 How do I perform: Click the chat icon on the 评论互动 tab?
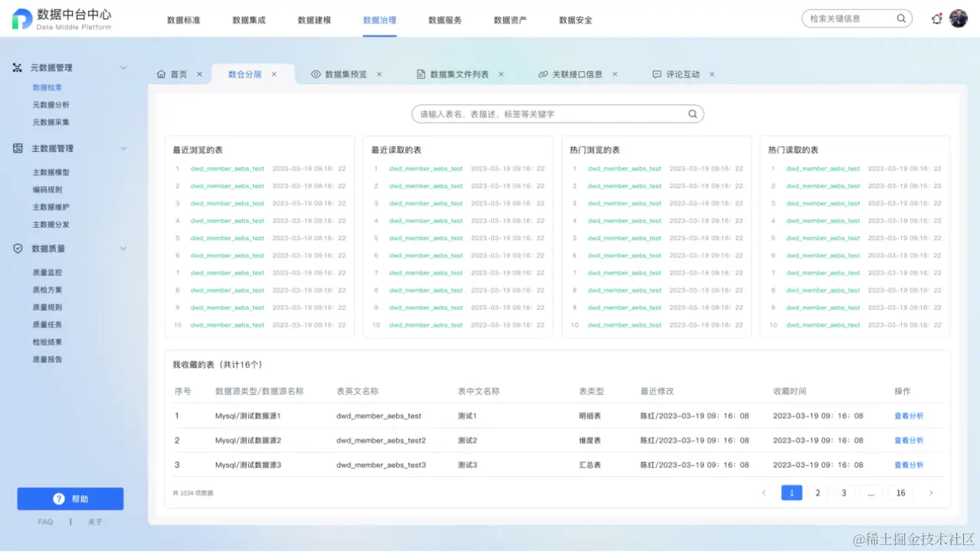[x=657, y=74]
